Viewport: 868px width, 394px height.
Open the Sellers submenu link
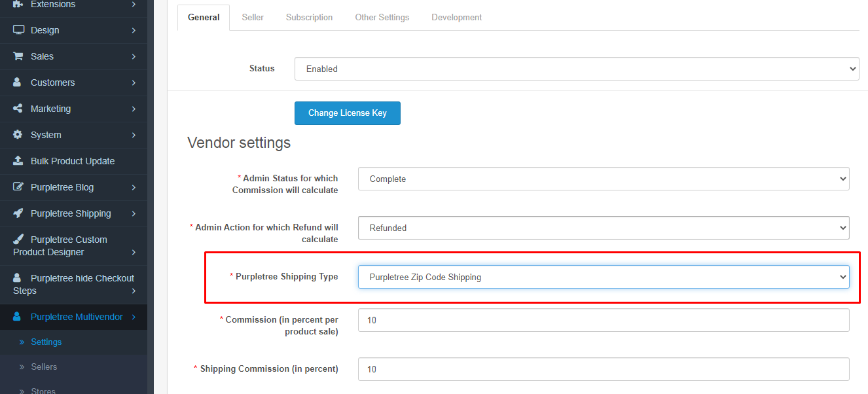(x=44, y=367)
